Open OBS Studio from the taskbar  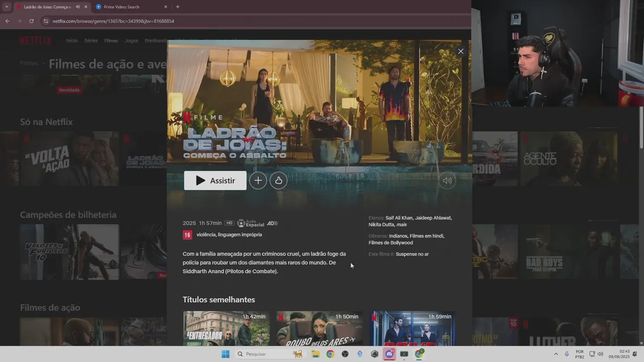pos(345,354)
